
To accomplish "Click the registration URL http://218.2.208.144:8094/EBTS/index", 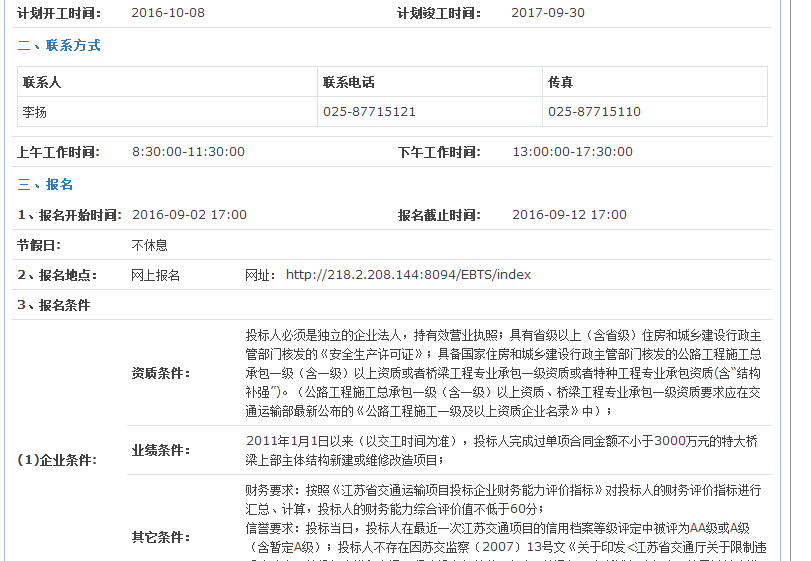I will 408,275.
